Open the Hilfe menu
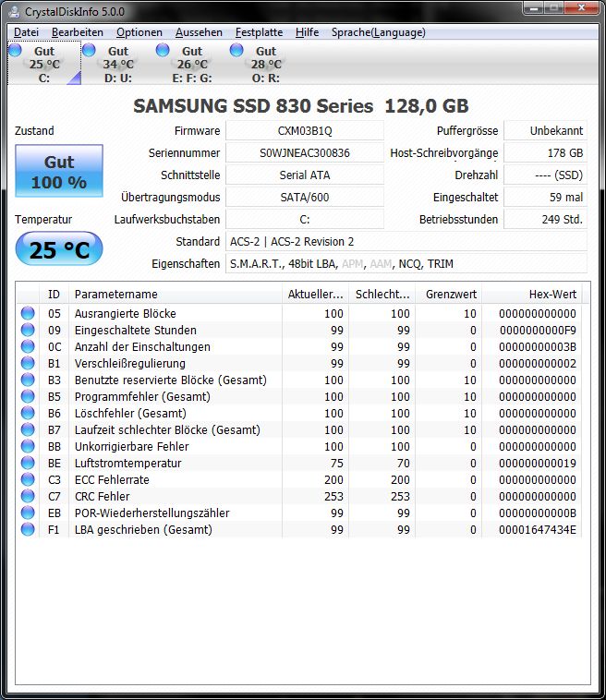Viewport: 606px width, 700px height. (307, 32)
